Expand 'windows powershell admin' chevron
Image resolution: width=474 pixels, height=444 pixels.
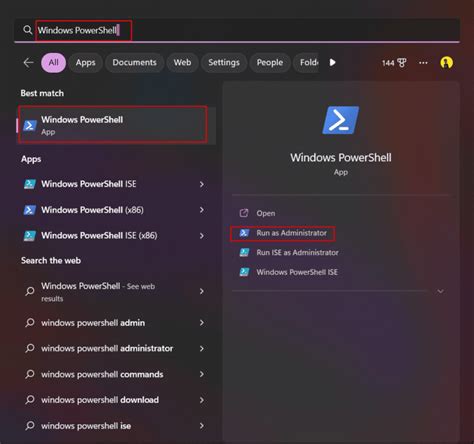pyautogui.click(x=202, y=323)
